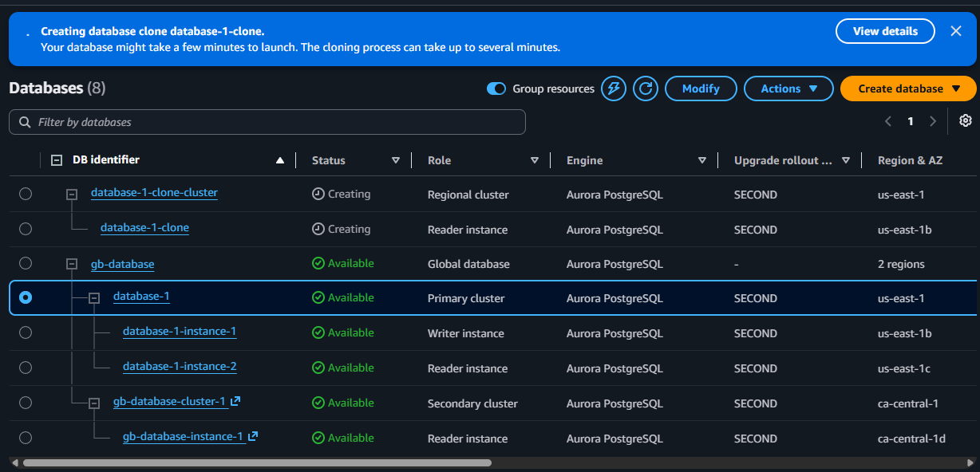Click external link icon beside gb-database-cluster-1

coord(235,401)
